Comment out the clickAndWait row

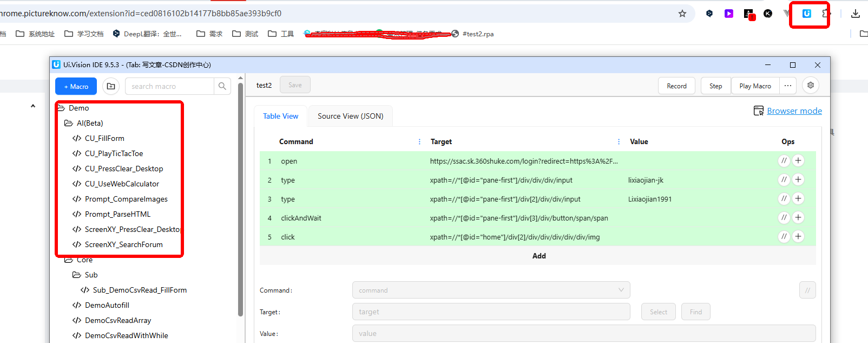pyautogui.click(x=784, y=217)
